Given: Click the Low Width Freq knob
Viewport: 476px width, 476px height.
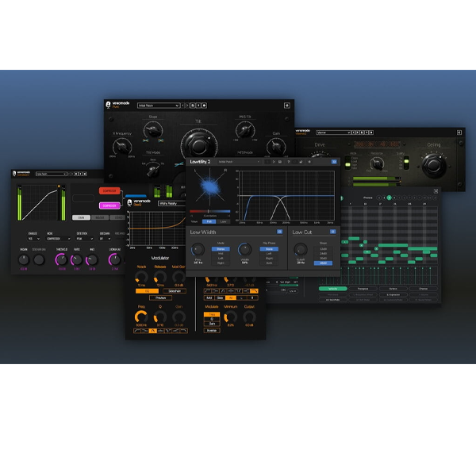Looking at the screenshot, I should [x=198, y=250].
